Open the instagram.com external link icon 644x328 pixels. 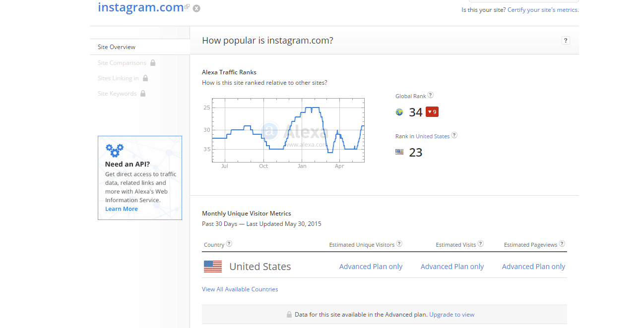187,7
